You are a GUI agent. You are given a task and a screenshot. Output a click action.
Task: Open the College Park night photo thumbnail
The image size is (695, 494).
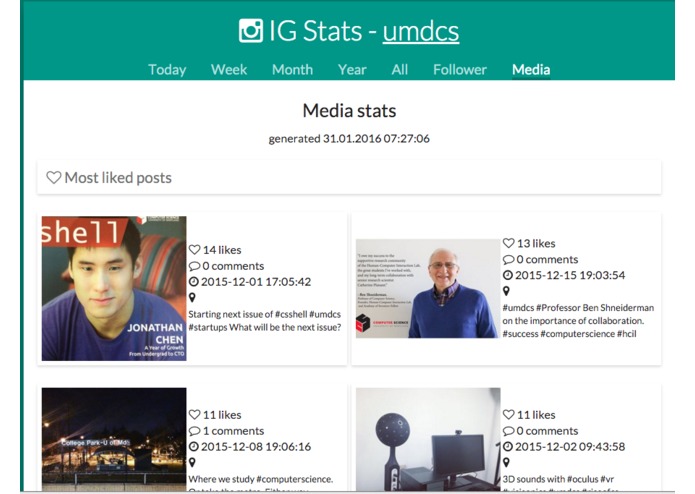click(114, 439)
